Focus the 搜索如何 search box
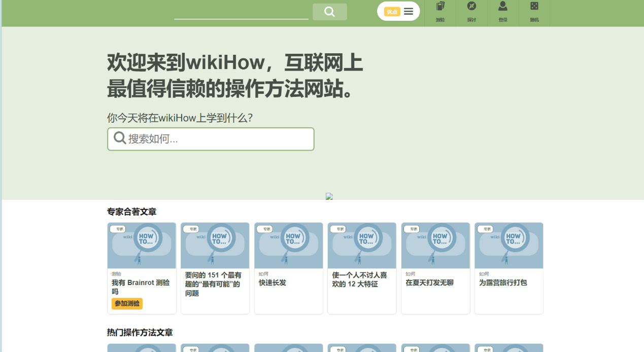 pos(211,139)
